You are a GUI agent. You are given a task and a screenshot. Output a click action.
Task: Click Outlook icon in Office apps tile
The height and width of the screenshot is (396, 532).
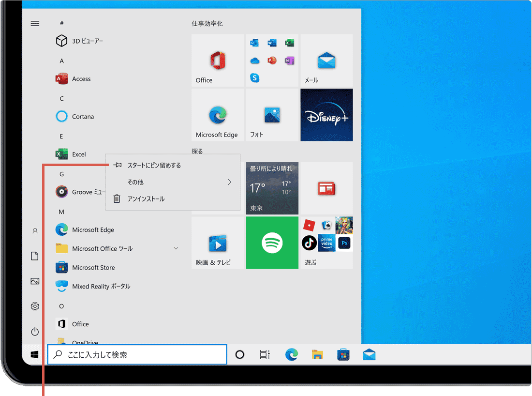coord(254,43)
